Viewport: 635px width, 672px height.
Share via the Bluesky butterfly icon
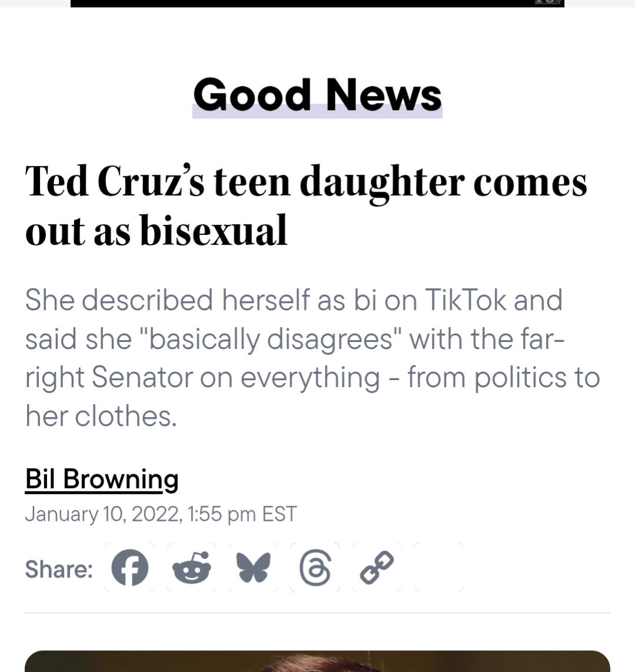click(x=253, y=569)
